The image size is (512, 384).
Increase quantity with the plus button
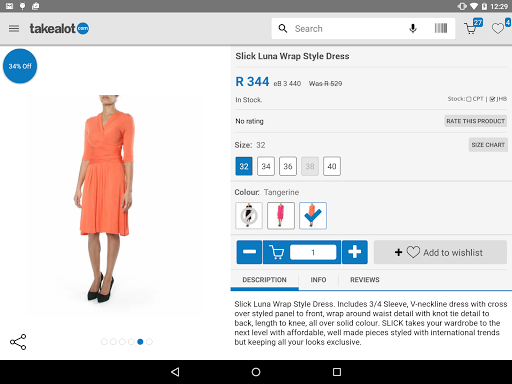tap(355, 252)
